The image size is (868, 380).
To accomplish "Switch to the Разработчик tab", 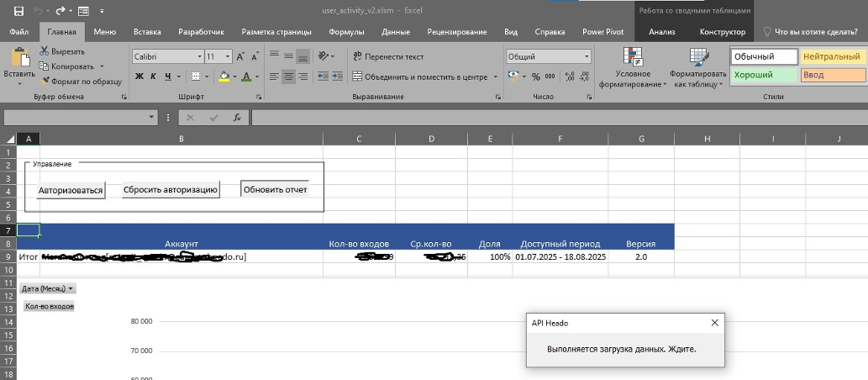I will point(201,32).
